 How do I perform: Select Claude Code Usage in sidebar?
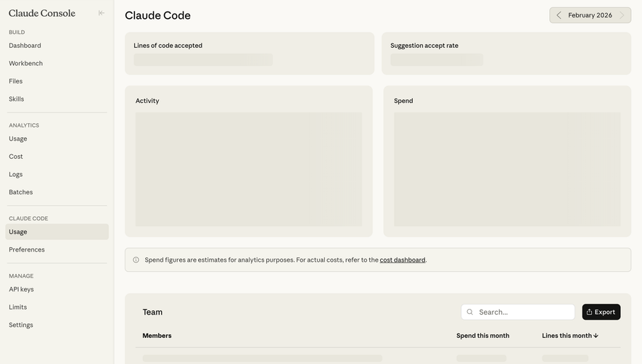point(57,232)
